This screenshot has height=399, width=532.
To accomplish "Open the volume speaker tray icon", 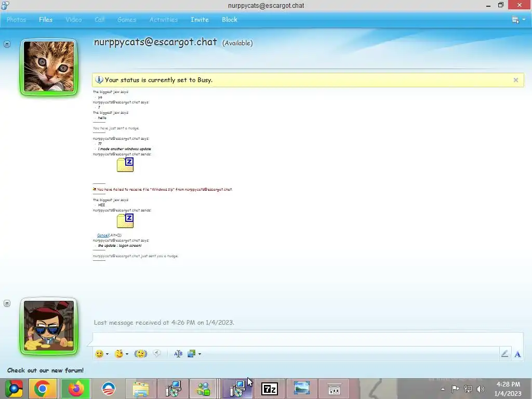I will pyautogui.click(x=481, y=389).
